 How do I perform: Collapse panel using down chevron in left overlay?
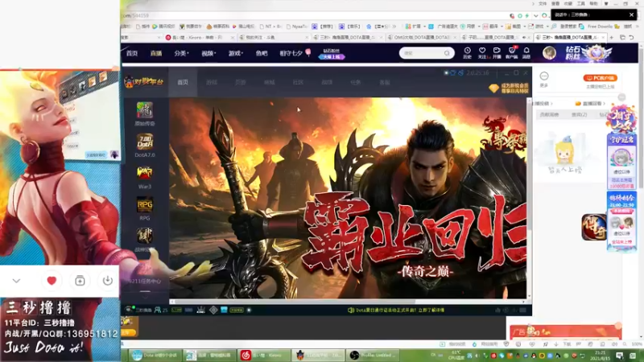pyautogui.click(x=16, y=281)
